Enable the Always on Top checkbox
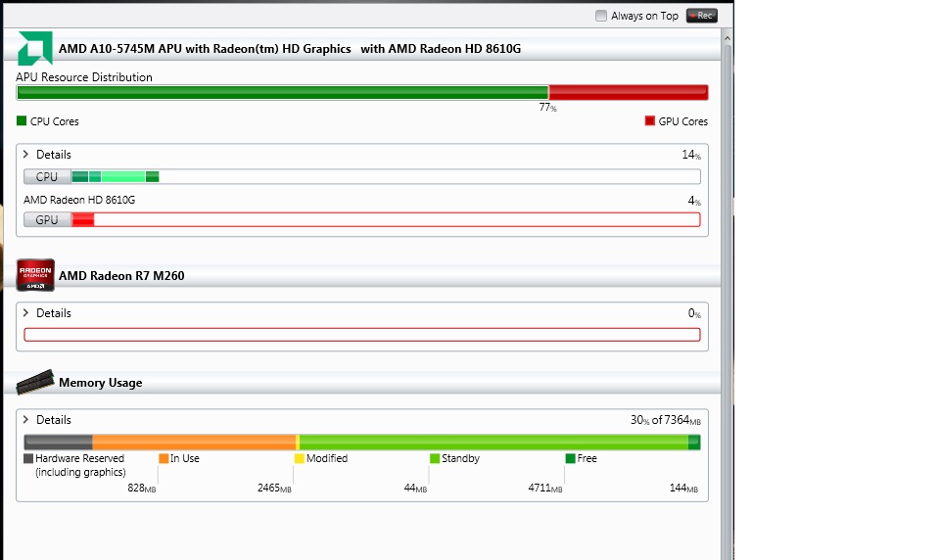The image size is (940, 560). click(x=600, y=17)
